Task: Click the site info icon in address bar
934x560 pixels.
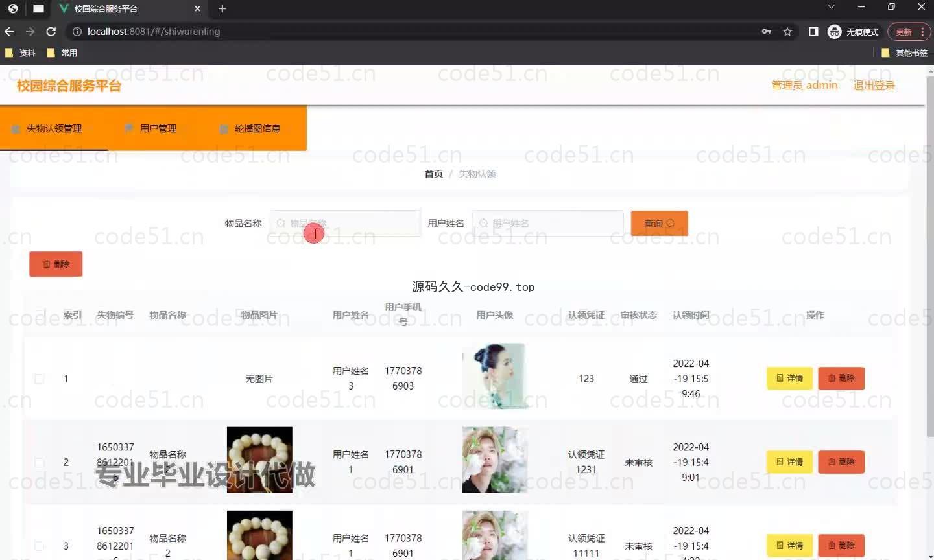Action: [77, 31]
